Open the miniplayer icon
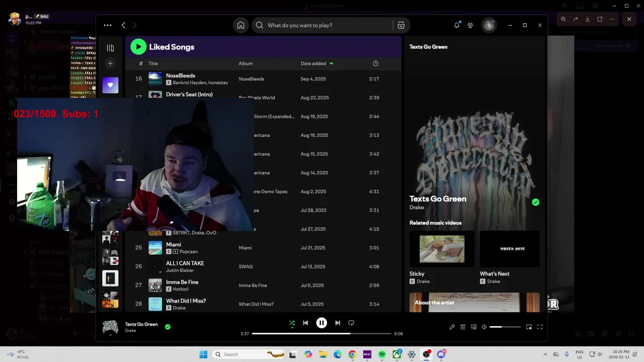This screenshot has width=644, height=362. coord(529,327)
